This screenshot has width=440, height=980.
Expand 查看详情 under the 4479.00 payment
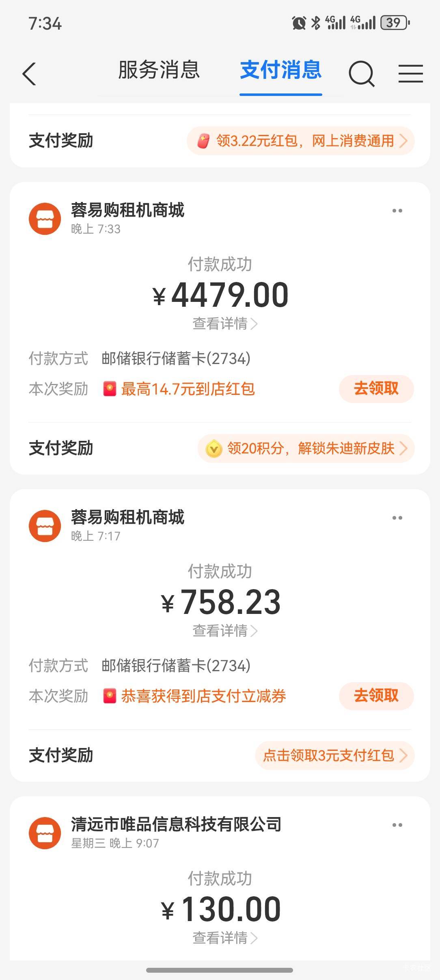pyautogui.click(x=224, y=324)
